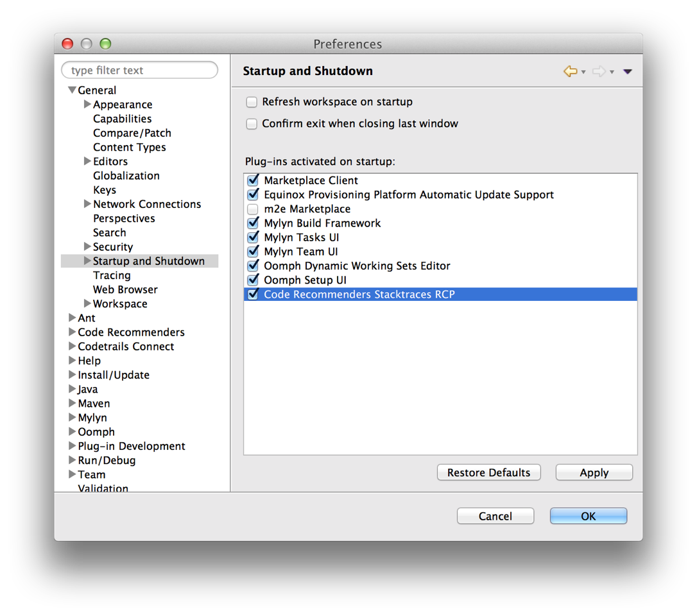
Task: Click the type filter text field
Action: coord(139,70)
